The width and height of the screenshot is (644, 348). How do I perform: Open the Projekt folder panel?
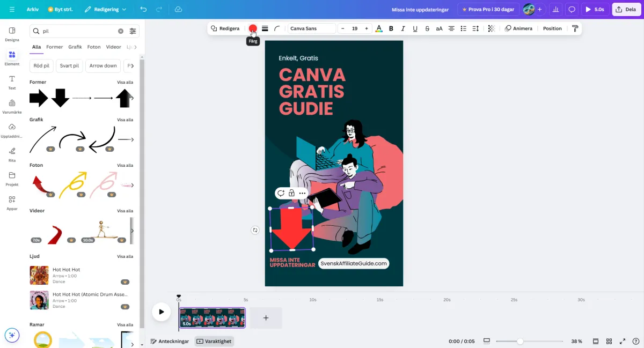[12, 179]
